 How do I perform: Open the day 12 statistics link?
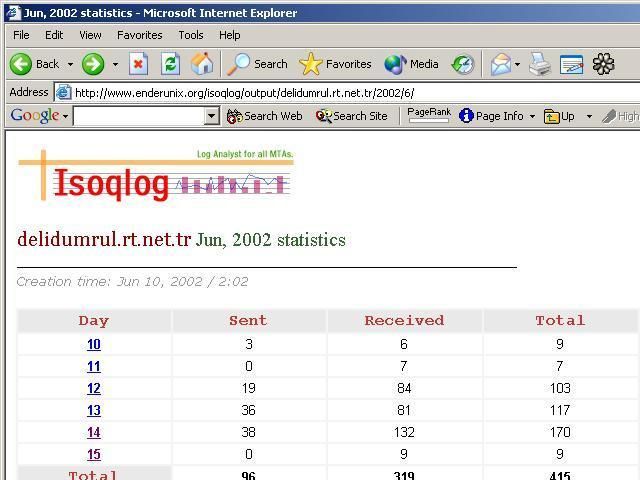[x=94, y=389]
